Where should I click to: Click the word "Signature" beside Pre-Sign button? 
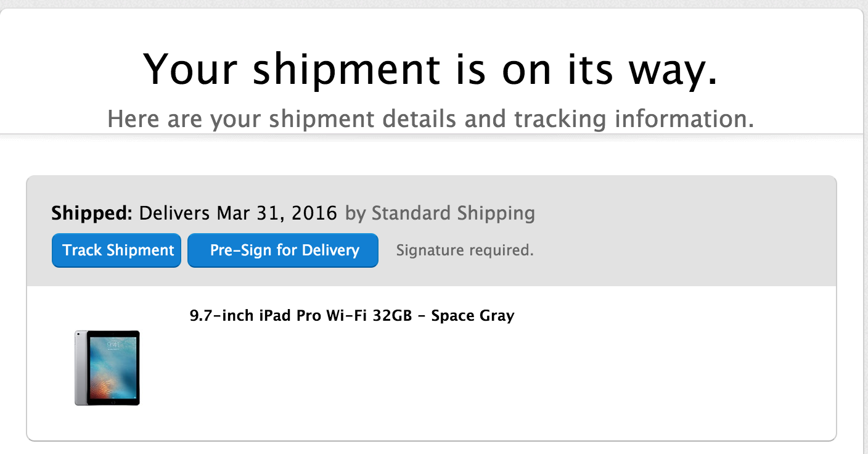[x=430, y=250]
